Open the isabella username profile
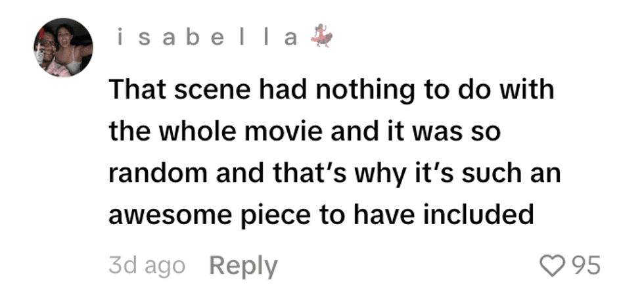 (206, 39)
